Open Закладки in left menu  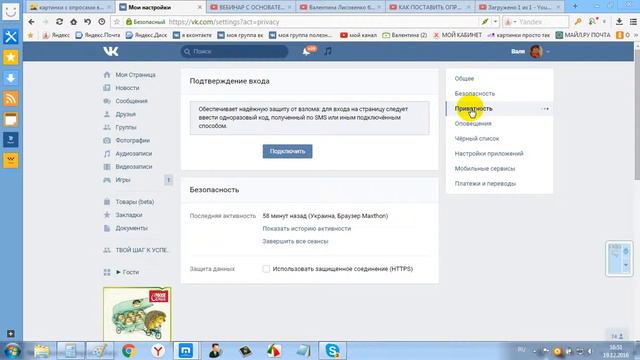click(x=129, y=215)
